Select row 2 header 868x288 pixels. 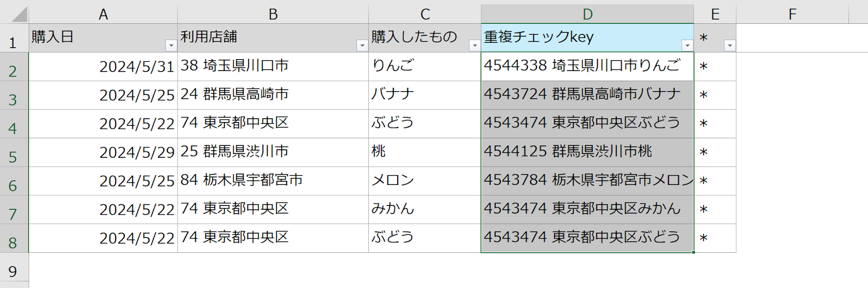coord(13,67)
